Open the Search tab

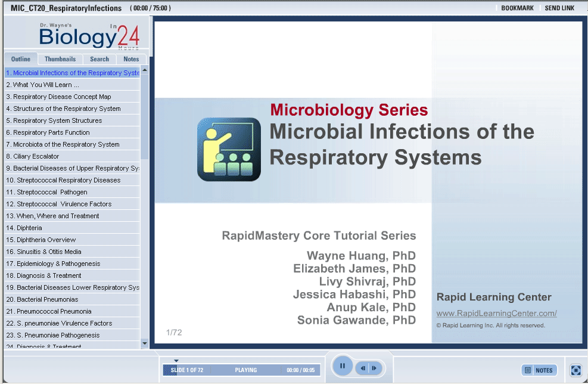click(x=99, y=59)
